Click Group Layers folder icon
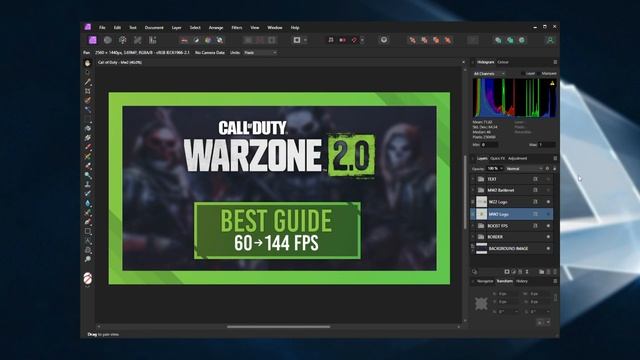The image size is (640, 360). [541, 271]
